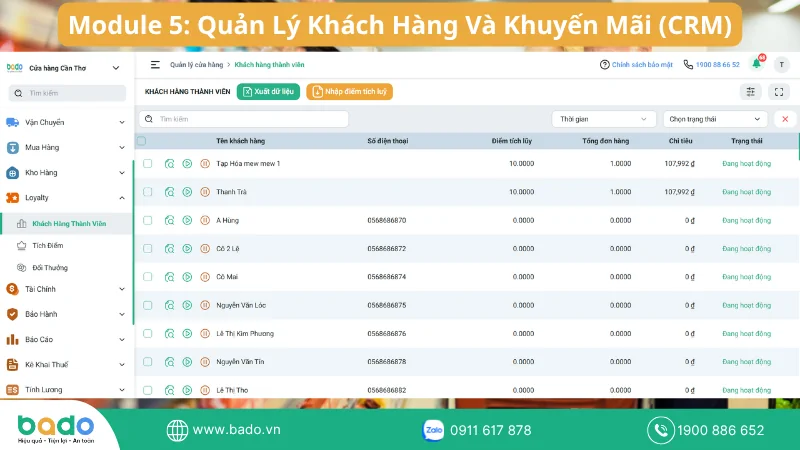The height and width of the screenshot is (450, 800).
Task: Check the Nguyễn Văn Lộc row checkbox
Action: tap(147, 305)
